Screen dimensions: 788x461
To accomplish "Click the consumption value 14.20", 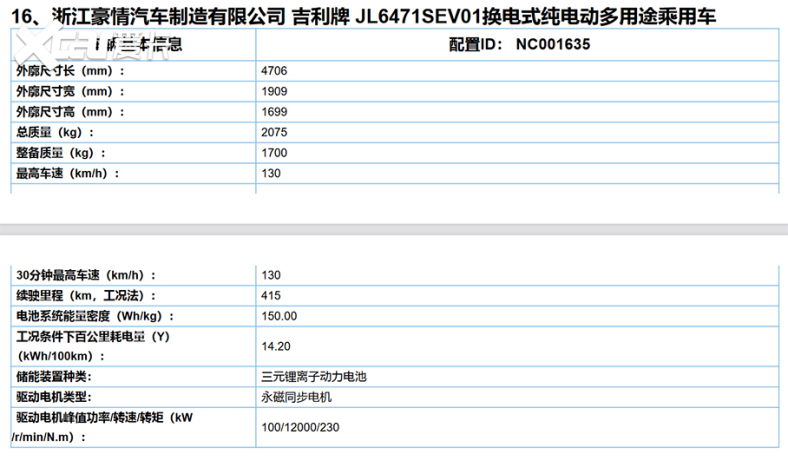I will tap(276, 346).
